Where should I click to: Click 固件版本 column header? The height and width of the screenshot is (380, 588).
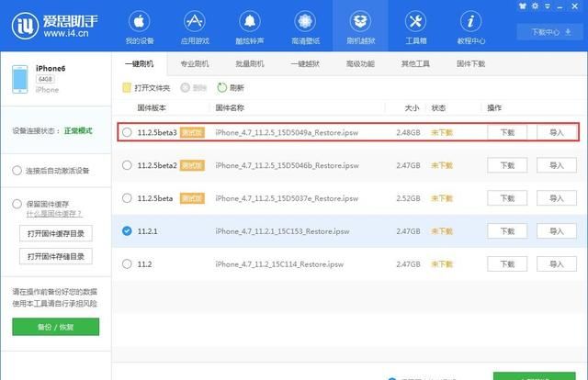[x=152, y=108]
